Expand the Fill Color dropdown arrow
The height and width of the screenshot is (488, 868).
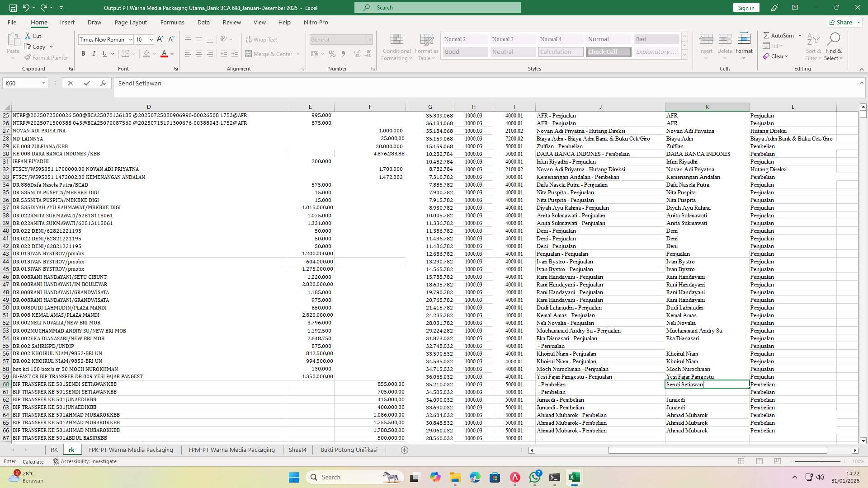point(154,54)
